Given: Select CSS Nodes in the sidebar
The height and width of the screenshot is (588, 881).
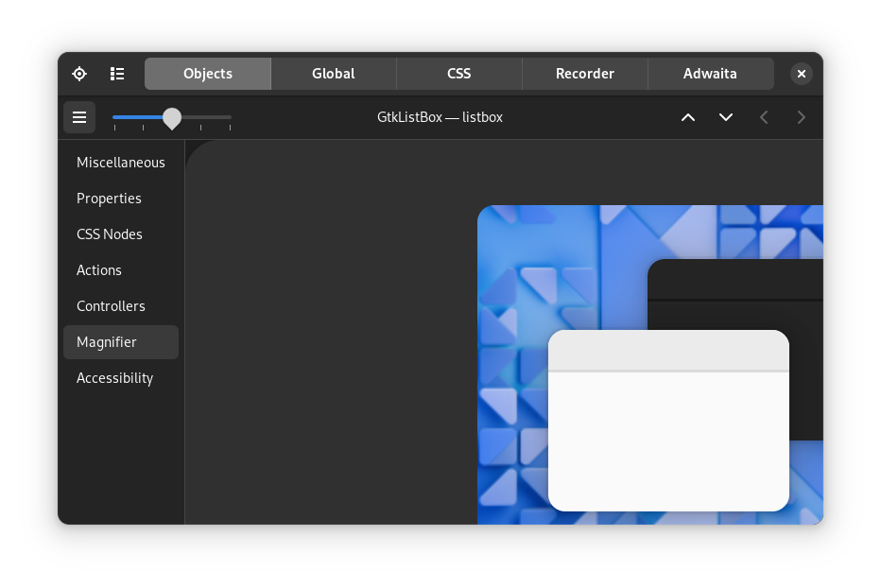Looking at the screenshot, I should coord(110,234).
